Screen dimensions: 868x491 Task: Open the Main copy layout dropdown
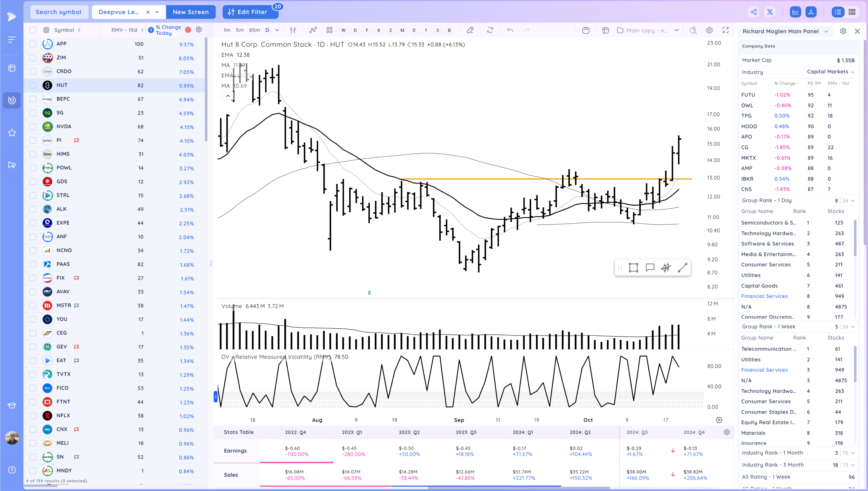(676, 30)
